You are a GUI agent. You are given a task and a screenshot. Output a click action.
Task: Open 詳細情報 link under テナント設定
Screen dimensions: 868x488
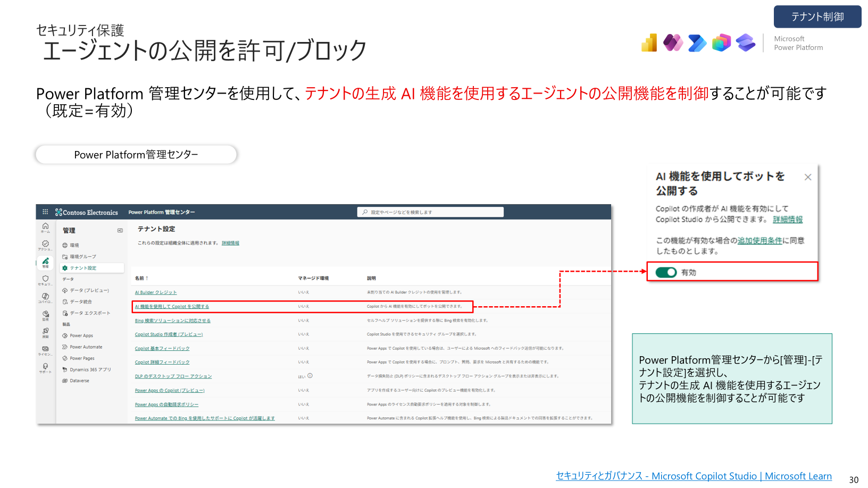(230, 243)
